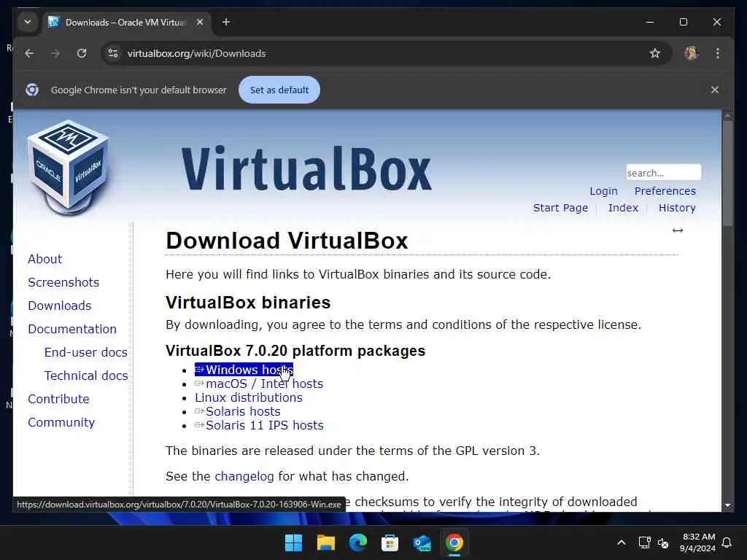Open the changelog link
Viewport: 747px width, 560px height.
pyautogui.click(x=244, y=477)
